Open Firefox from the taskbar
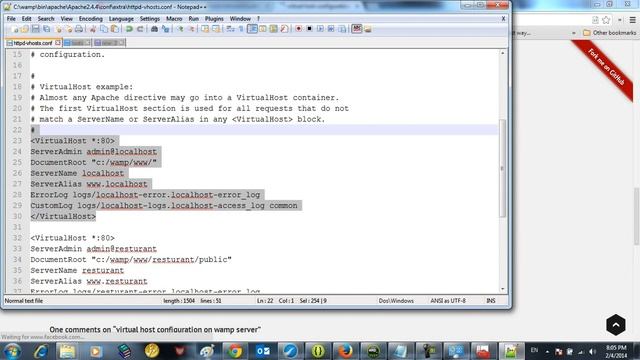Screen dimensions: 640x360 pyautogui.click(x=346, y=351)
